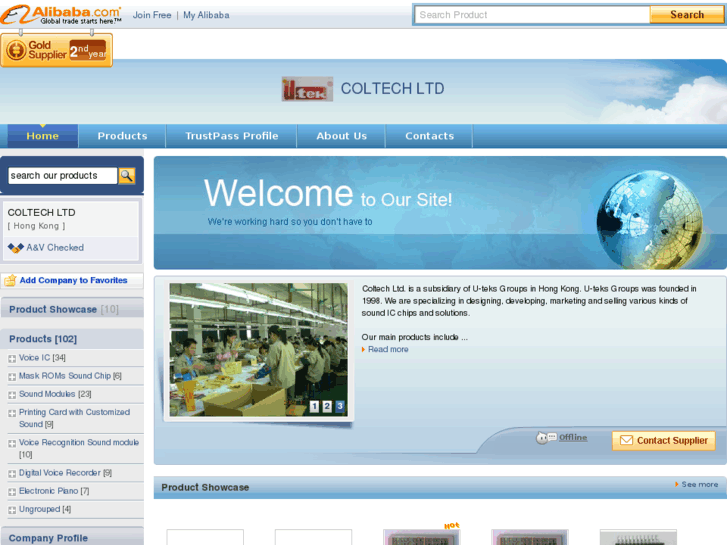Switch to the TrustPass Profile tab
The width and height of the screenshot is (727, 545).
point(232,136)
